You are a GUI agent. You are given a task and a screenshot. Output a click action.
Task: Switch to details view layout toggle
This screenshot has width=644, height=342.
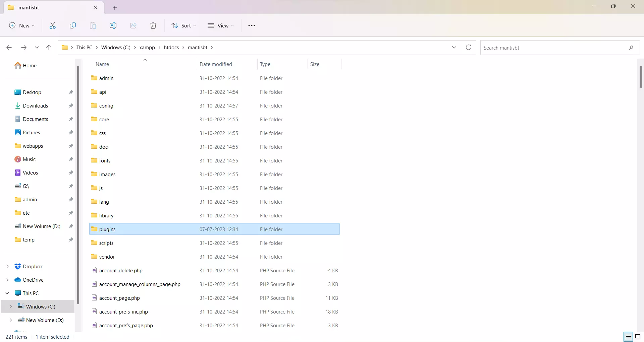629,337
